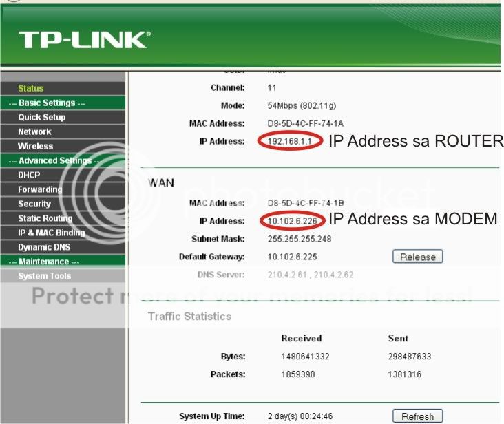Open the Status page in sidebar
The height and width of the screenshot is (424, 504).
tap(30, 88)
